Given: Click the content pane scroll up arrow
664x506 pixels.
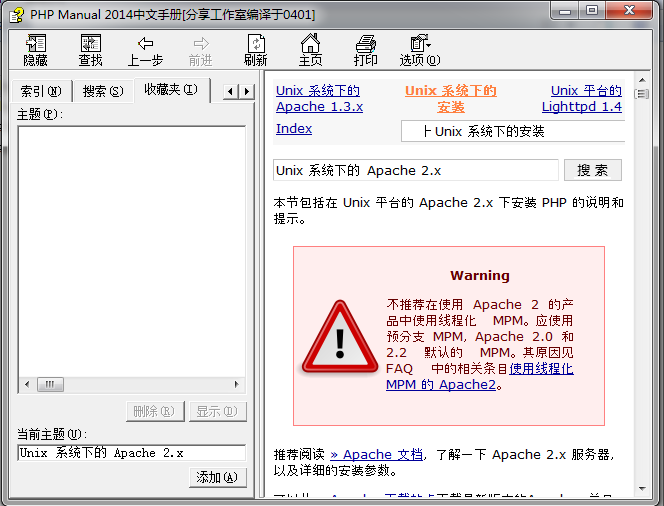Looking at the screenshot, I should click(x=642, y=80).
